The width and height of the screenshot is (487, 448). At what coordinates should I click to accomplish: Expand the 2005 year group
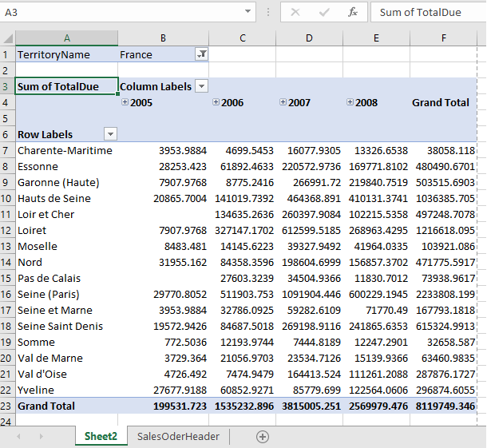coord(125,102)
